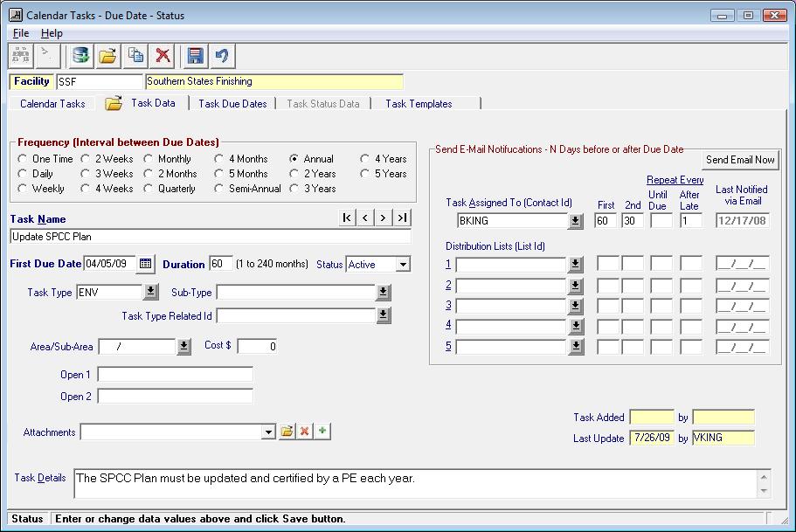Click the Cost $ input field

click(x=258, y=346)
